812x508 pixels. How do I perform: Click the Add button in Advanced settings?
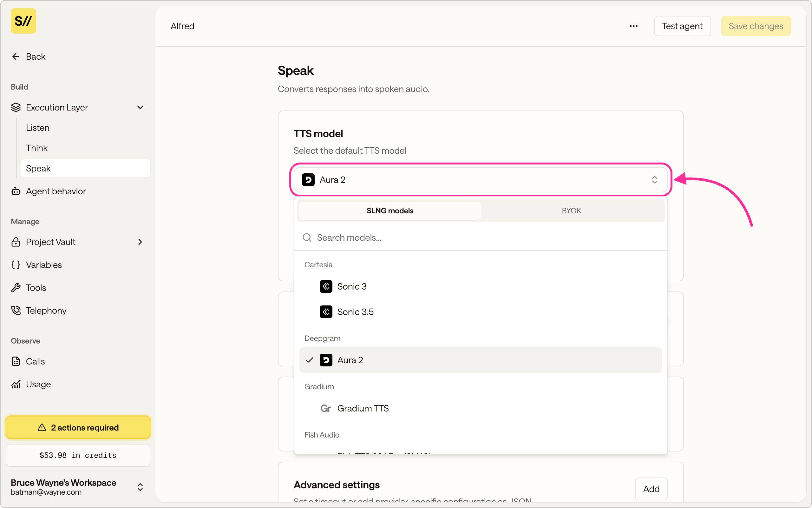(x=651, y=489)
